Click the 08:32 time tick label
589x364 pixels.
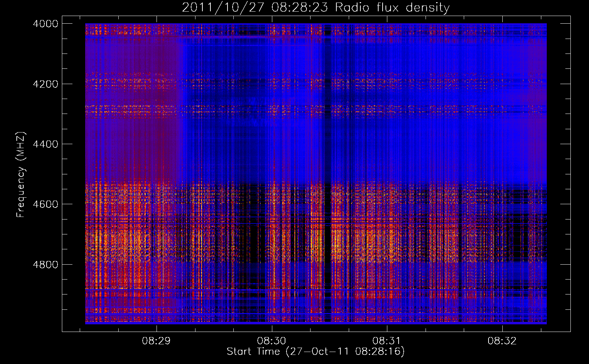click(x=502, y=341)
